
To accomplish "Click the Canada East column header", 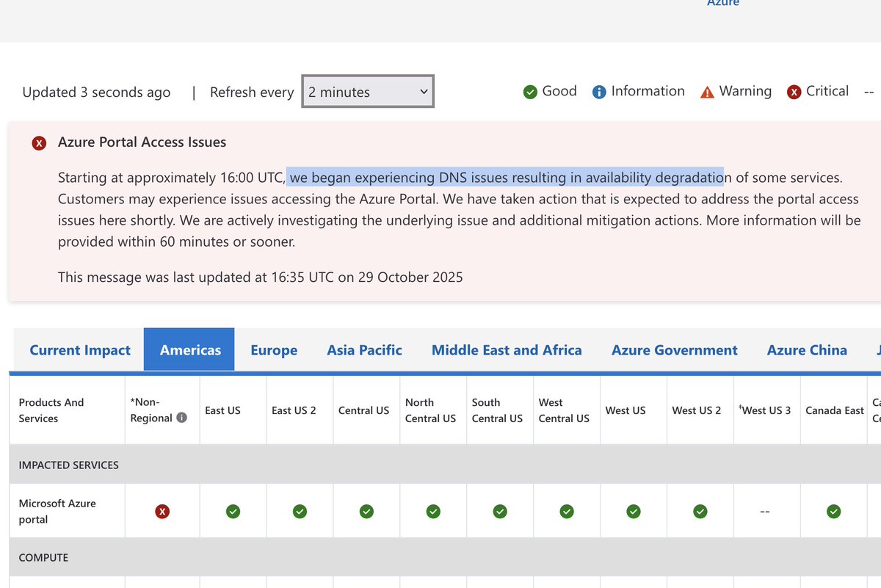I will point(835,410).
